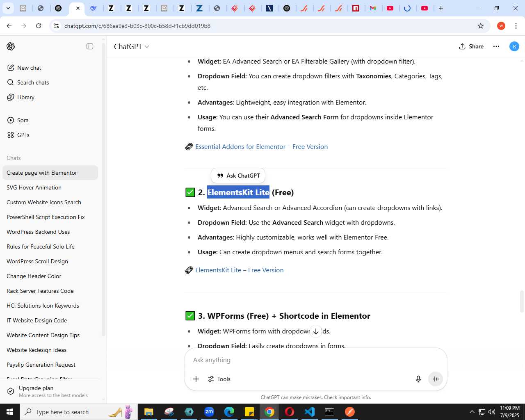Show hidden system tray icons
The image size is (525, 420).
click(472, 412)
